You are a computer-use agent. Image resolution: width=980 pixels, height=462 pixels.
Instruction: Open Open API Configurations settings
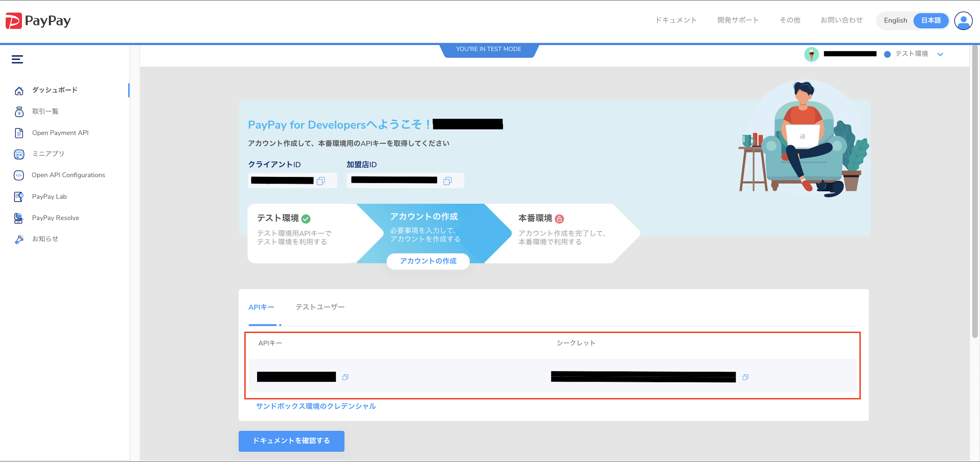click(x=68, y=175)
